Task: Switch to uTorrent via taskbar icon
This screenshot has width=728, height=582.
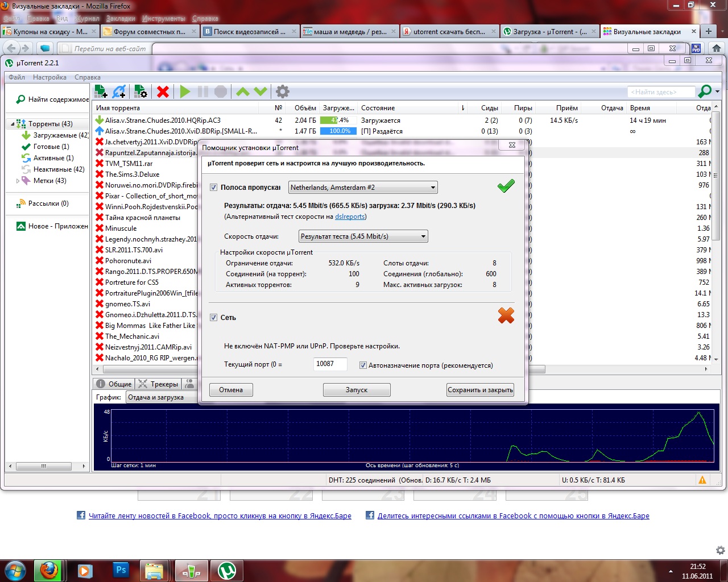Action: click(227, 570)
